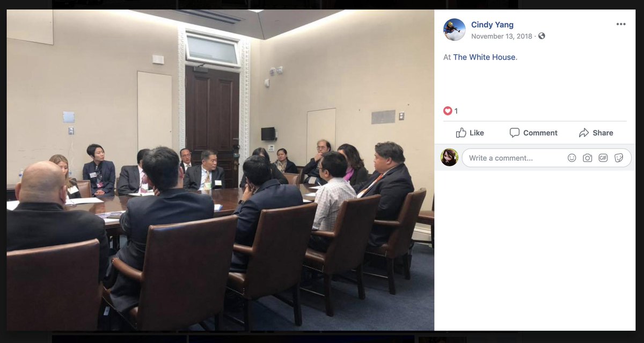Share the post using Share button
The width and height of the screenshot is (644, 343).
click(x=596, y=133)
